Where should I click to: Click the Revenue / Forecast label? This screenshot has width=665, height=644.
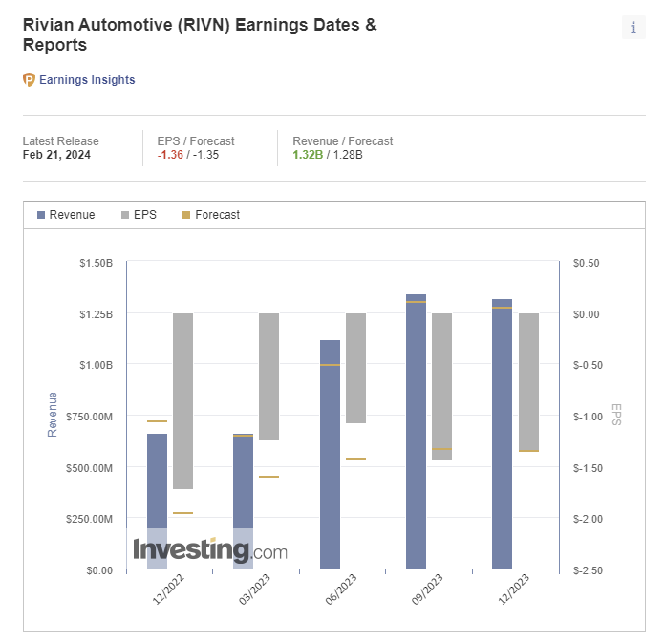point(343,140)
